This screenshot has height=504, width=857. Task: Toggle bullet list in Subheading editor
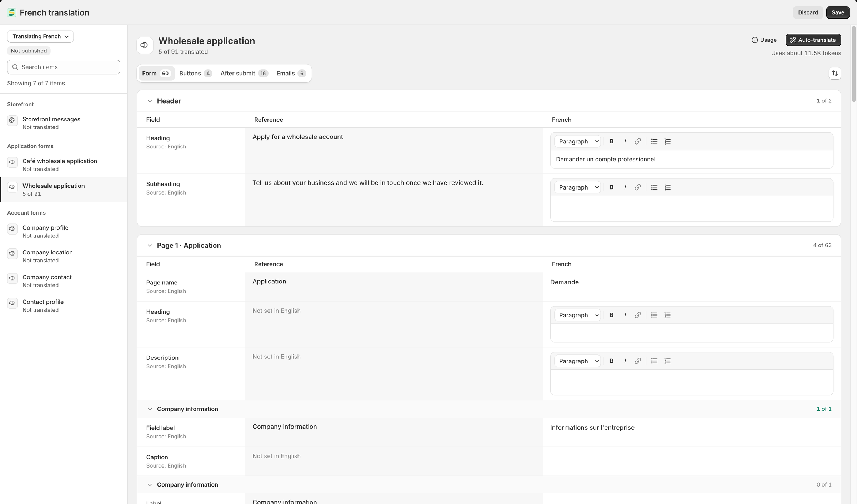click(x=654, y=187)
